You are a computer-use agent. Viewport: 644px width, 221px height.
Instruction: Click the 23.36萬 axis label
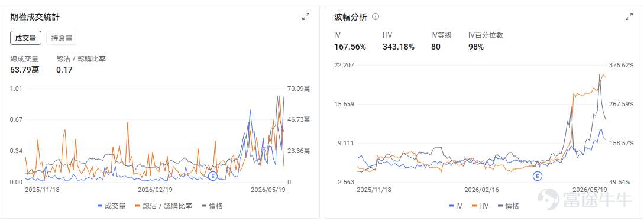click(x=299, y=151)
